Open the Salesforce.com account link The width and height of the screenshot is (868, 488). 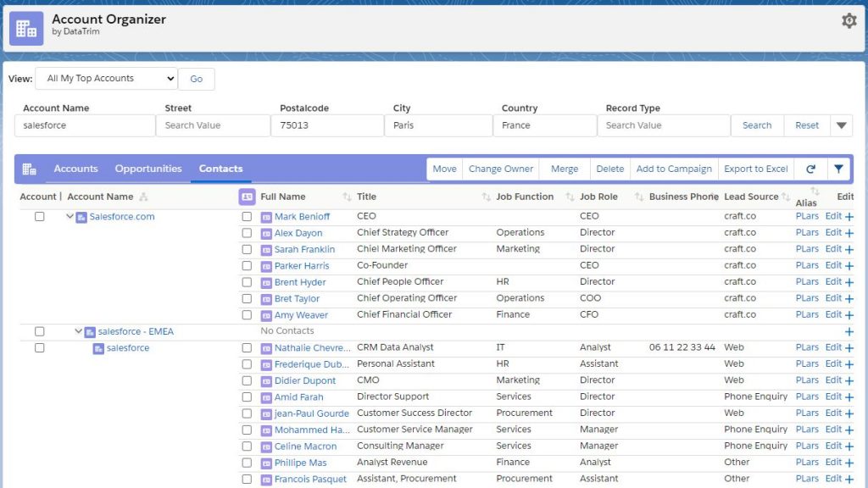122,217
